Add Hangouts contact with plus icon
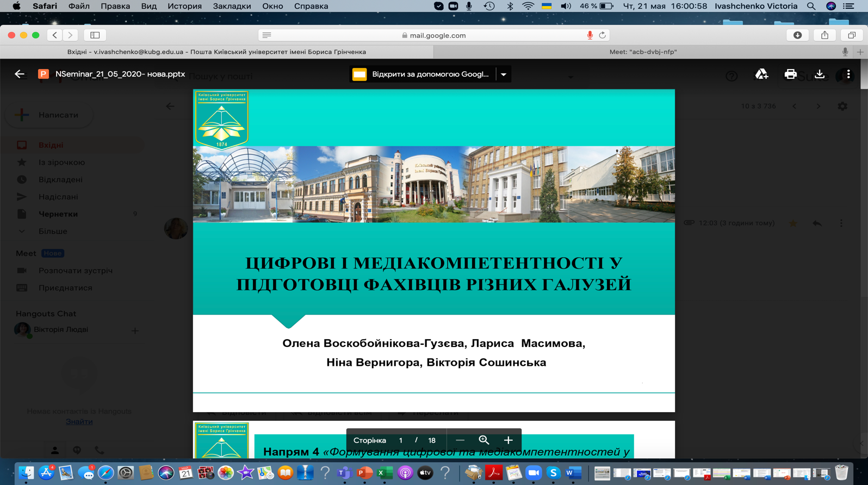This screenshot has width=868, height=485. click(x=135, y=330)
